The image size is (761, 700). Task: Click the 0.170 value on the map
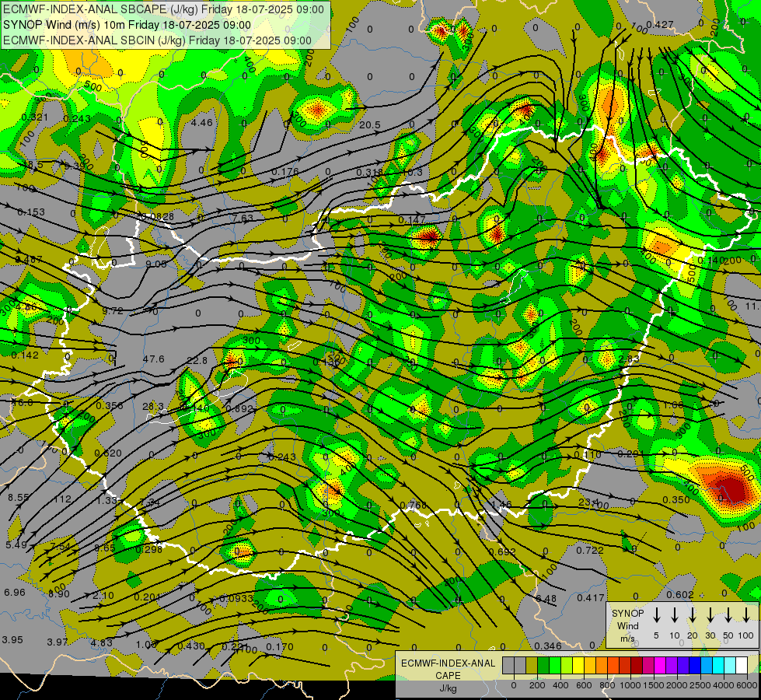[x=280, y=646]
